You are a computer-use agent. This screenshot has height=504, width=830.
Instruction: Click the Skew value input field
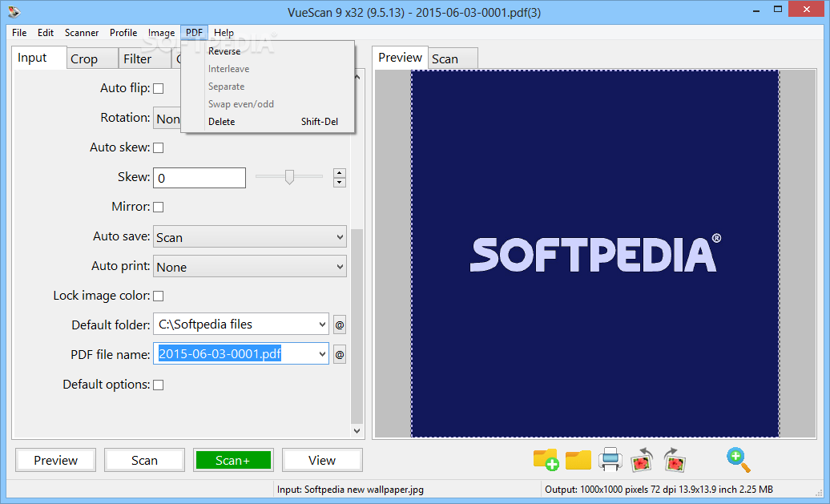[x=199, y=178]
